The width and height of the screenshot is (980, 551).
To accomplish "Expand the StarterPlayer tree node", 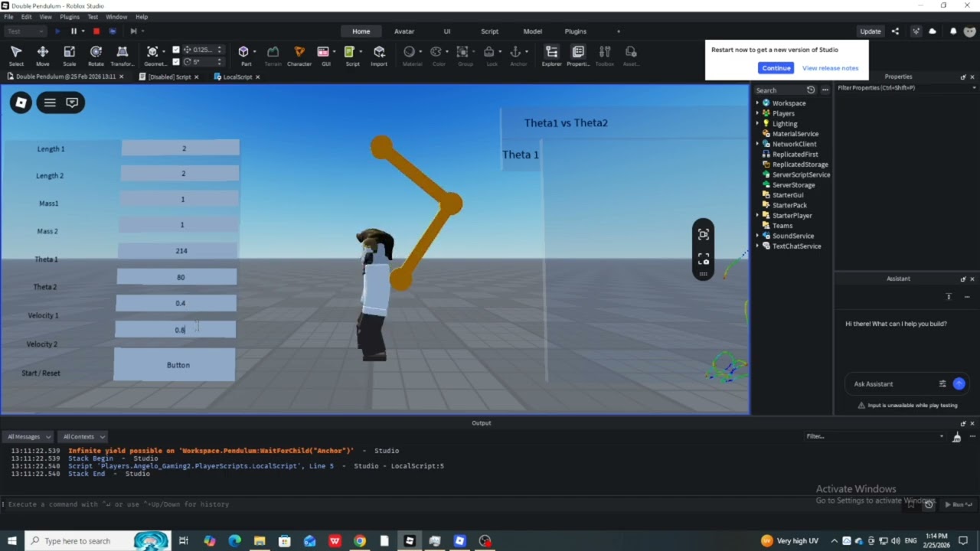I will (757, 216).
